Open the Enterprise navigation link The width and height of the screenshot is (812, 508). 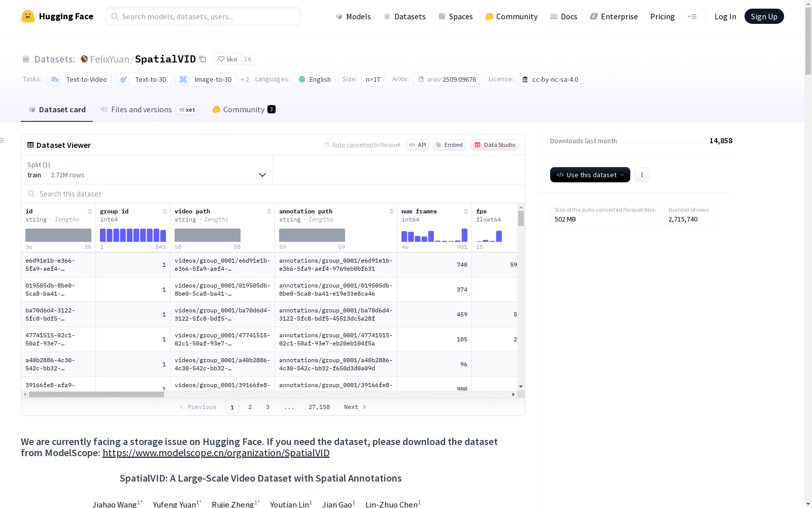click(x=614, y=16)
